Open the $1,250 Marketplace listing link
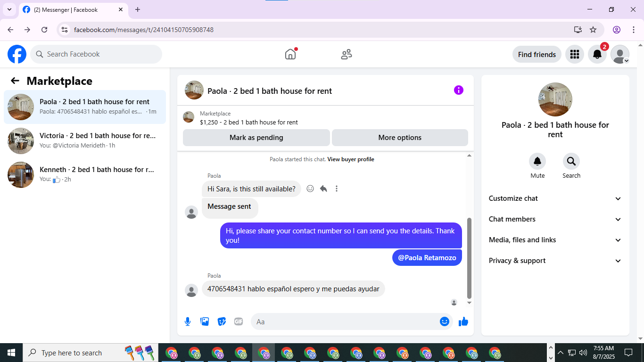Viewport: 644px width, 362px height. coord(249,122)
